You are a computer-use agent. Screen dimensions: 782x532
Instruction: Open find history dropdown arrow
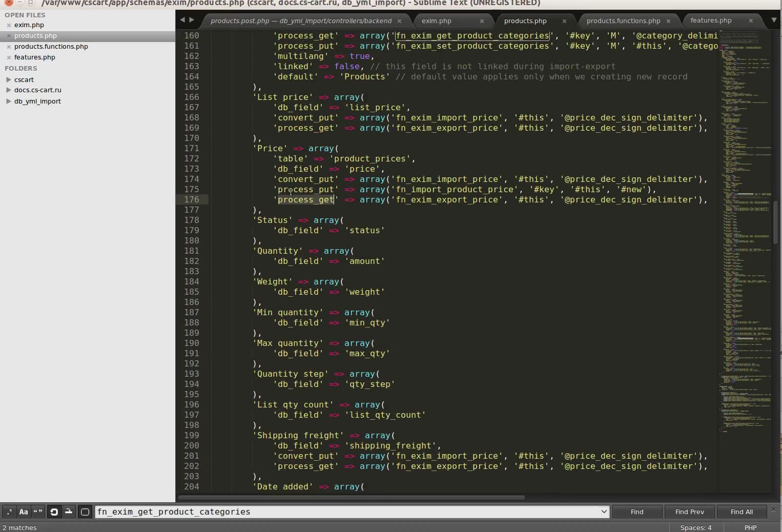(x=604, y=511)
